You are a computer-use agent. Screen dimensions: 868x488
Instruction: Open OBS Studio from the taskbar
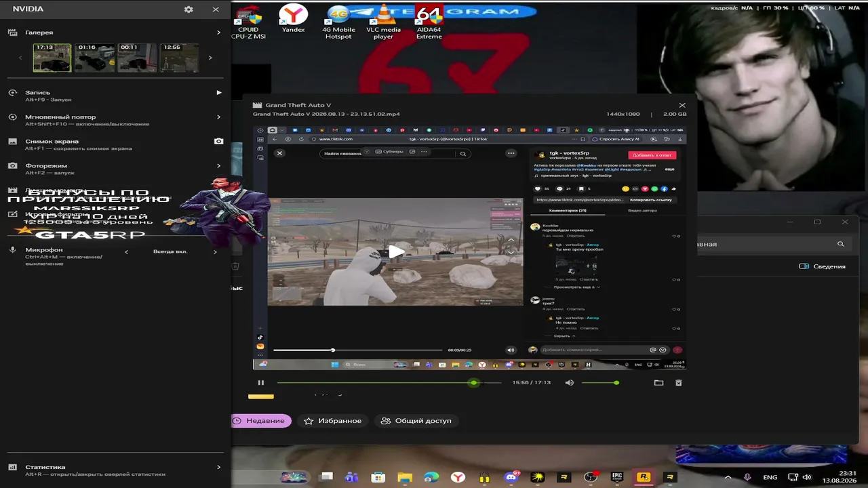tap(590, 477)
